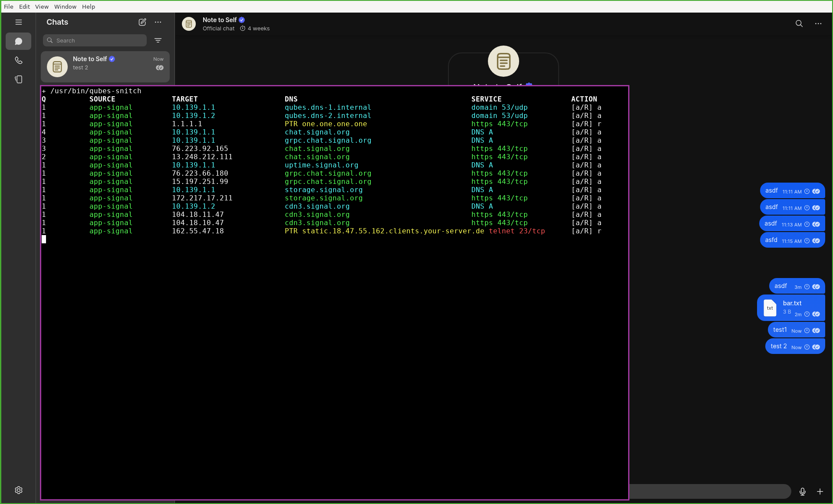Viewport: 833px width, 504px height.
Task: Open the Edit menu
Action: tap(24, 7)
